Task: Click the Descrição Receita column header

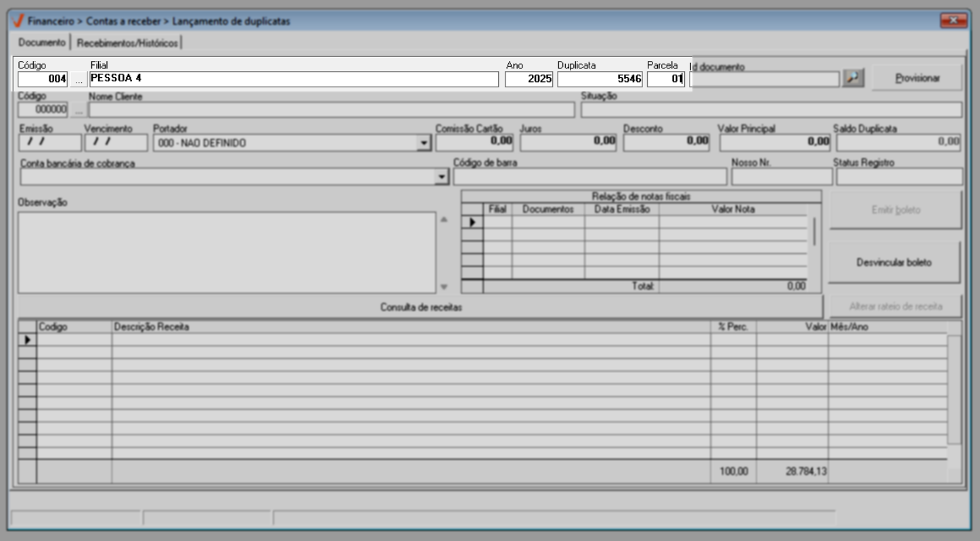Action: 411,327
